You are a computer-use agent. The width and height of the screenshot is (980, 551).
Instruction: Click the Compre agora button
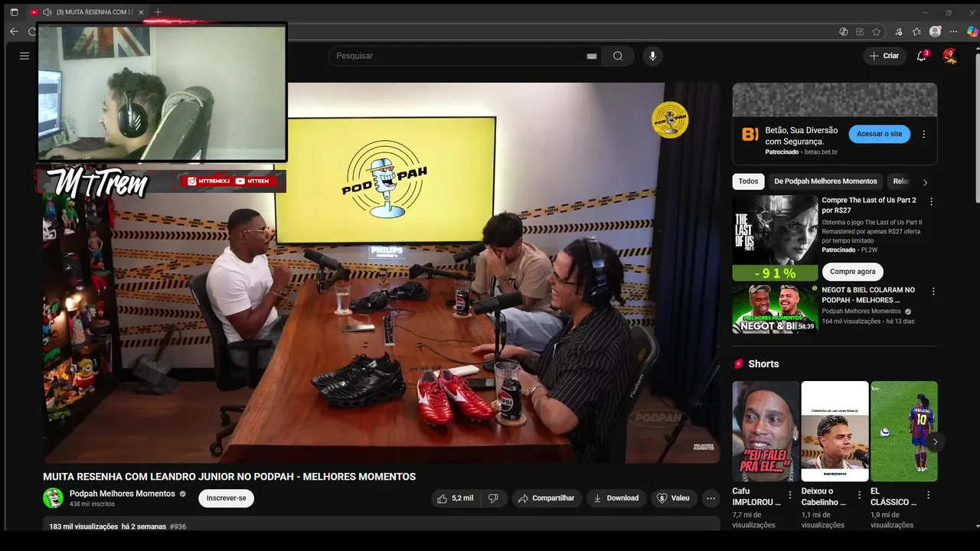click(852, 272)
